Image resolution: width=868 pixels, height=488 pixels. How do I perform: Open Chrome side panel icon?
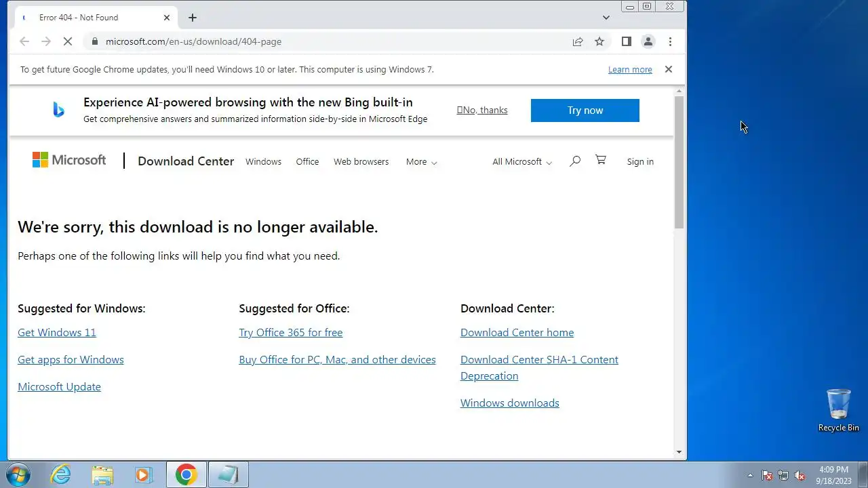point(627,41)
